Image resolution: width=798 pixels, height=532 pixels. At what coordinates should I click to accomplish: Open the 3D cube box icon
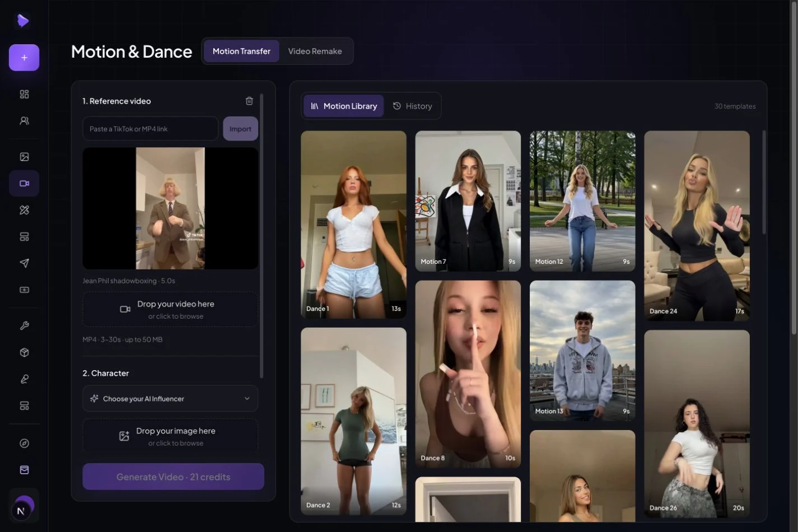click(x=24, y=352)
